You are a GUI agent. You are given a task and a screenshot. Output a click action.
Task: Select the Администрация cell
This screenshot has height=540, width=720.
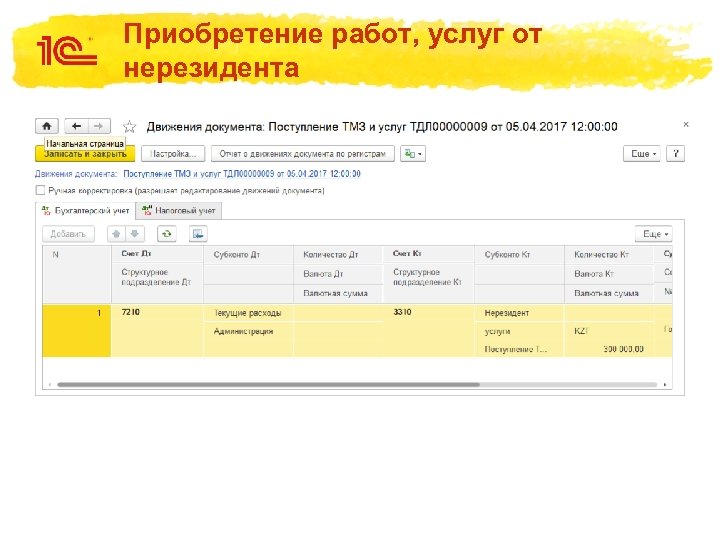point(248,332)
